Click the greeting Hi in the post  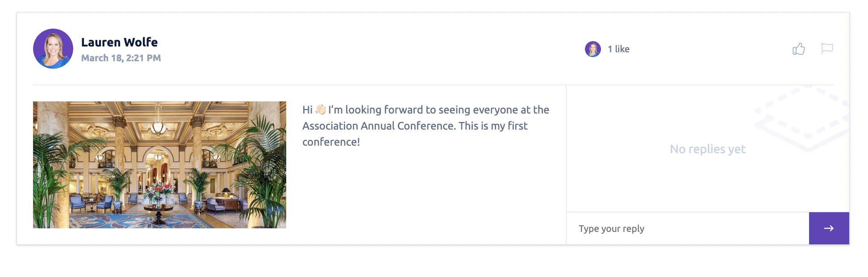(307, 110)
